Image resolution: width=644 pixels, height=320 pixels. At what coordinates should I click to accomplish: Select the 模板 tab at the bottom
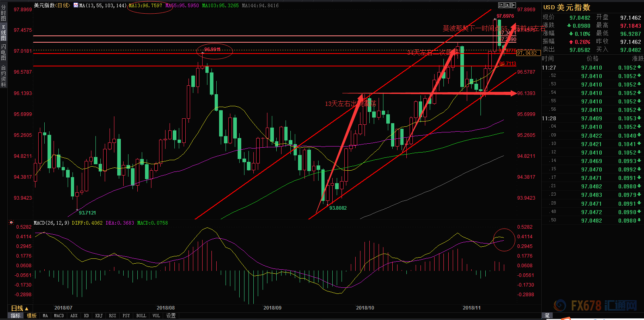point(32,316)
